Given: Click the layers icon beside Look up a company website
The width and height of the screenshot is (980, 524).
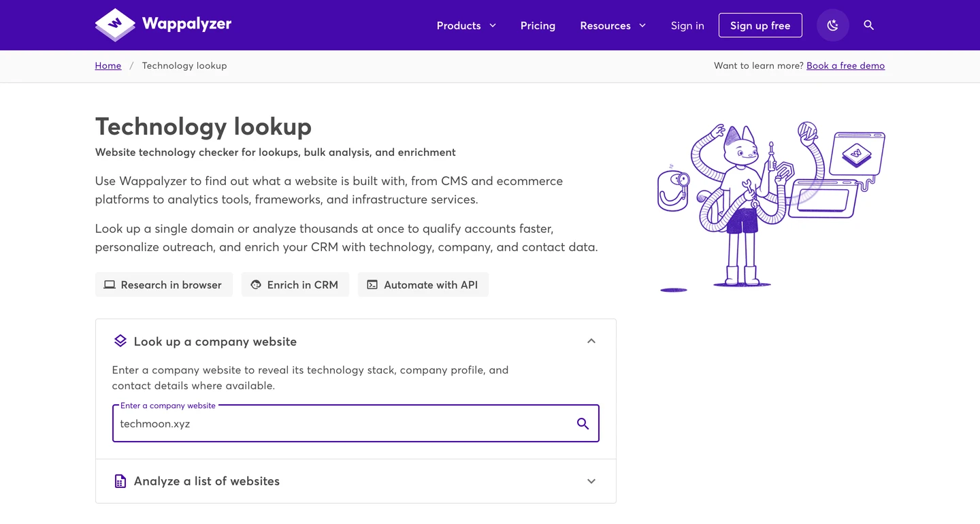Looking at the screenshot, I should pos(120,341).
